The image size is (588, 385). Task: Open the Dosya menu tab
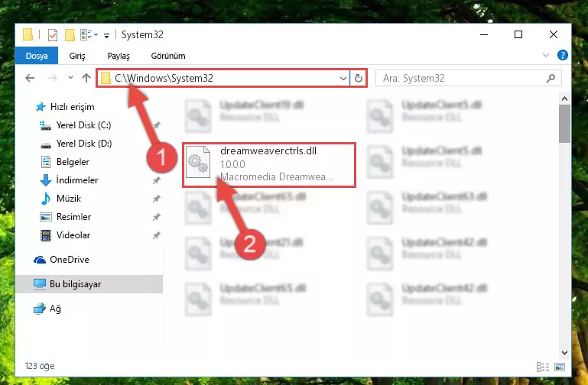pos(37,56)
